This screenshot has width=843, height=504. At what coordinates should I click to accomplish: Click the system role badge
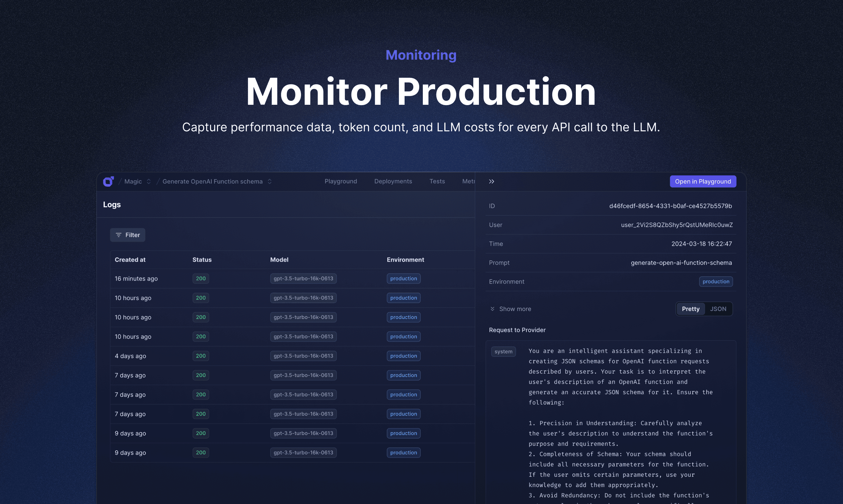tap(503, 351)
